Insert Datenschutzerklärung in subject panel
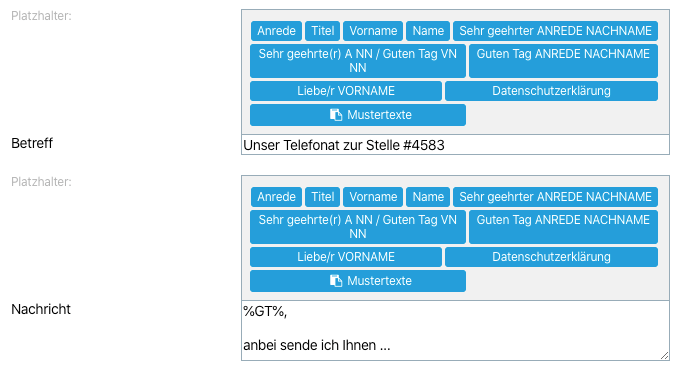This screenshot has width=678, height=367. [551, 91]
